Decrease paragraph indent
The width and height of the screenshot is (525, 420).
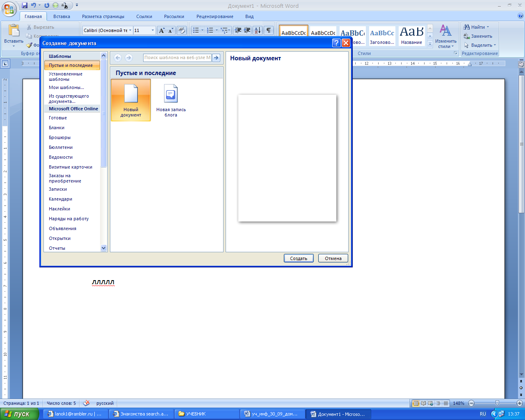coord(238,30)
